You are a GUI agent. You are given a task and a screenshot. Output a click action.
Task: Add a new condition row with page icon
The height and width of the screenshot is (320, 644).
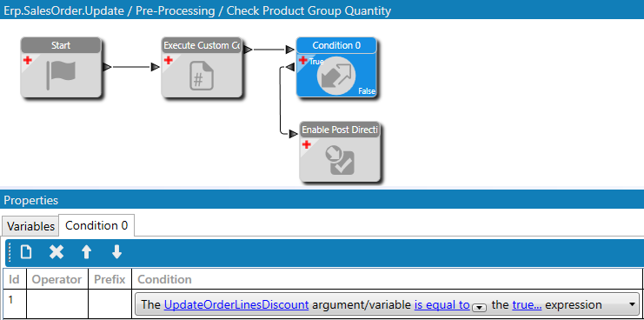26,252
